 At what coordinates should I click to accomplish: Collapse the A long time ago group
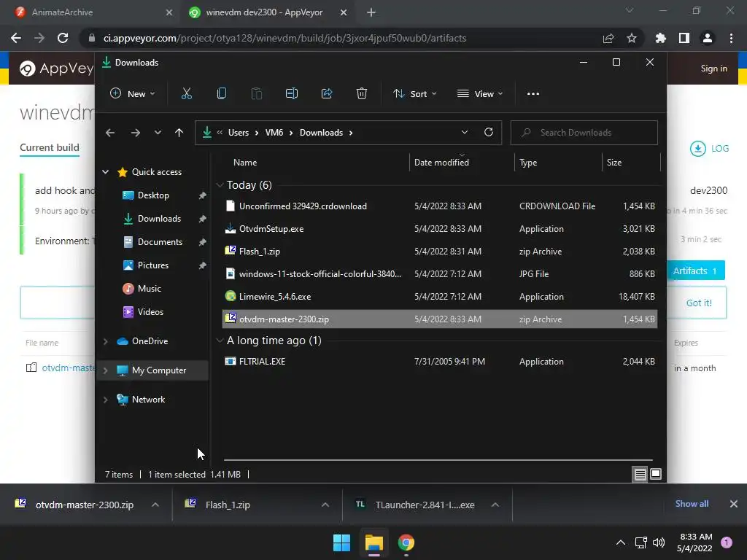coord(220,341)
